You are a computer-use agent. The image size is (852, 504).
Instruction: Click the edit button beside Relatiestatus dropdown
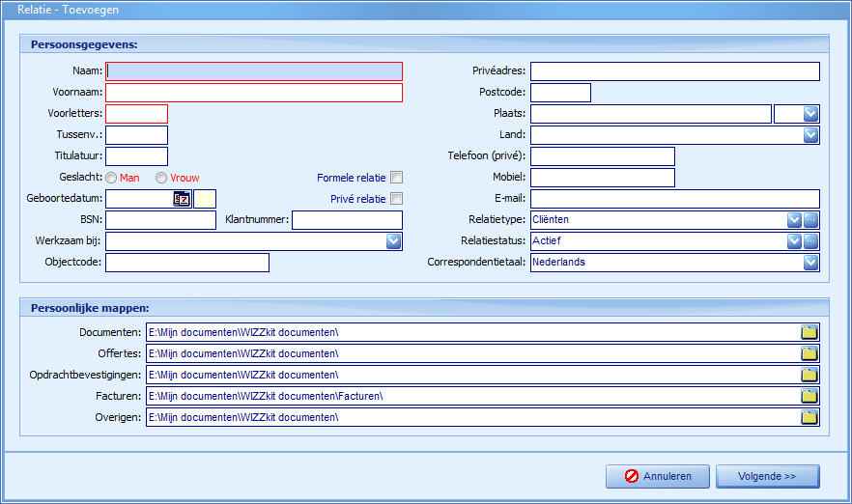pos(811,241)
